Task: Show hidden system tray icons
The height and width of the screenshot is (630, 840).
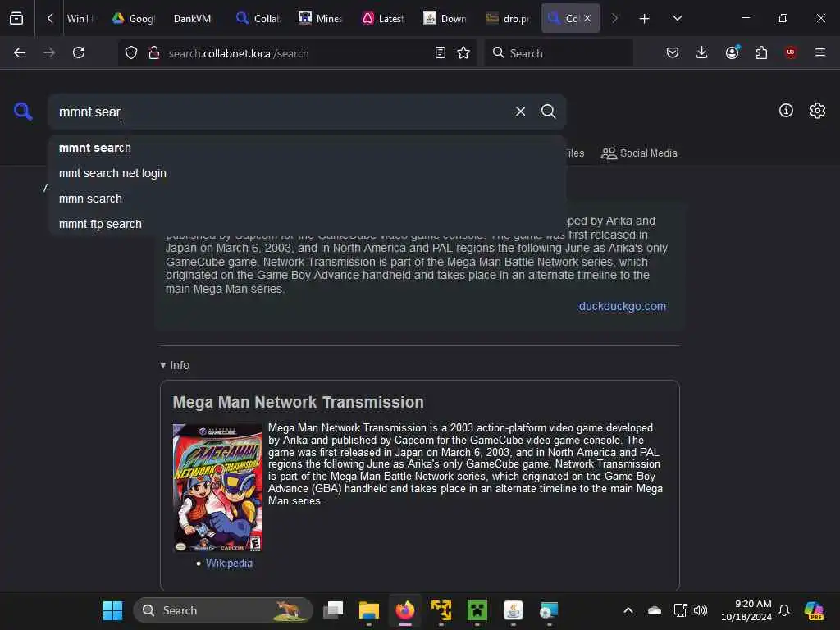Action: coord(628,610)
